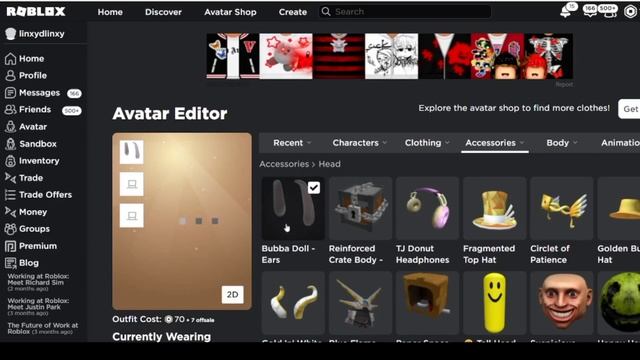
Task: Select the gold and white horns item
Action: pos(293,303)
